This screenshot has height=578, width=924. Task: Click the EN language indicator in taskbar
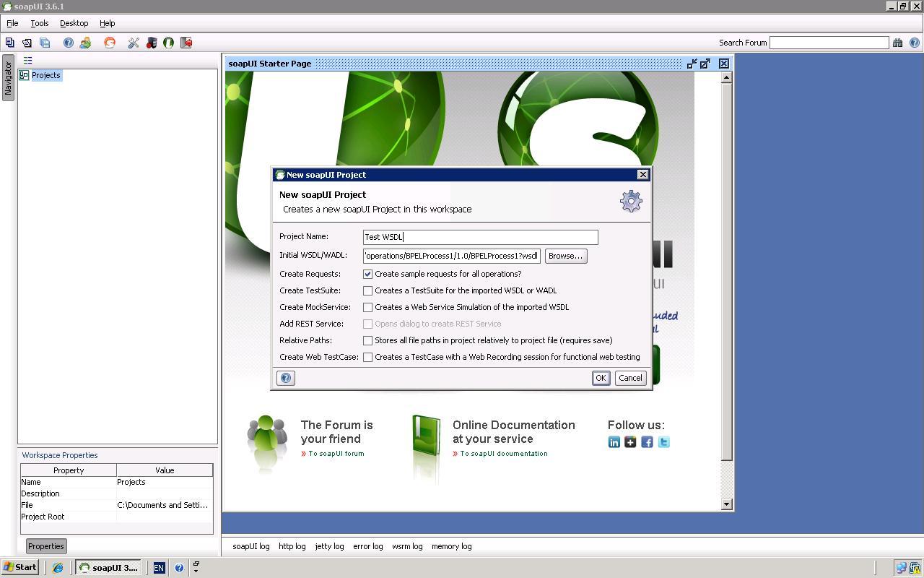point(159,568)
